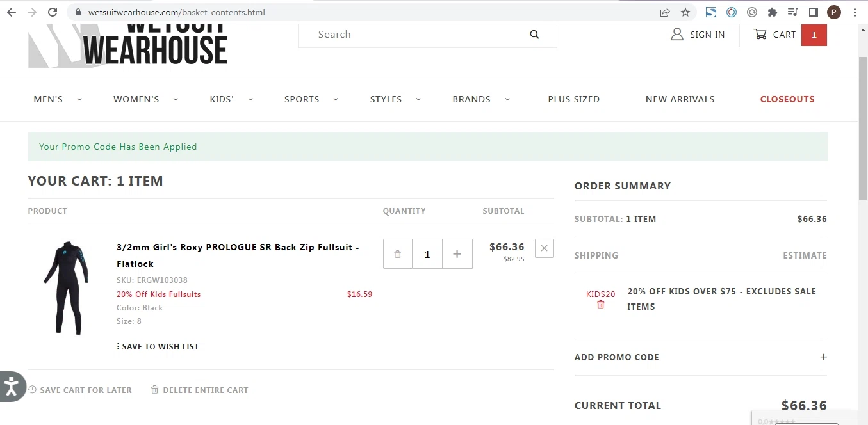Viewport: 868px width, 425px height.
Task: Expand the Men's menu dropdown
Action: tap(79, 99)
